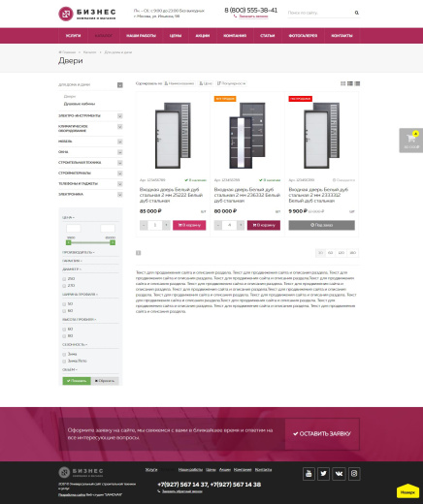Add first door to cart
The image size is (423, 504).
coord(189,225)
